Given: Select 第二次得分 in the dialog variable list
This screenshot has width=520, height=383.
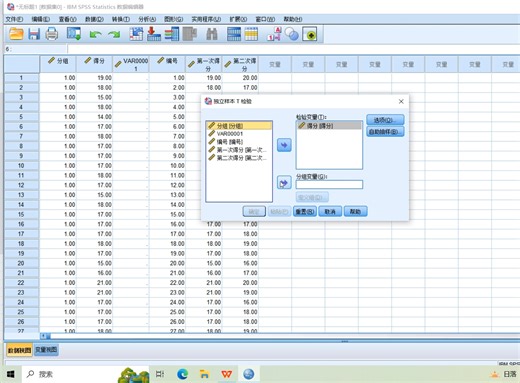Looking at the screenshot, I should [x=239, y=158].
